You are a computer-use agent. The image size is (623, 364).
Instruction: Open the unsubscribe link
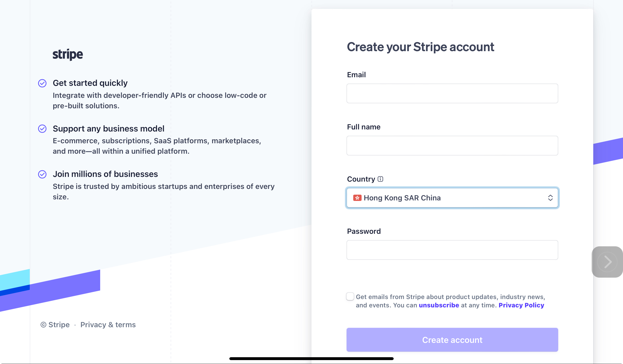[439, 305]
